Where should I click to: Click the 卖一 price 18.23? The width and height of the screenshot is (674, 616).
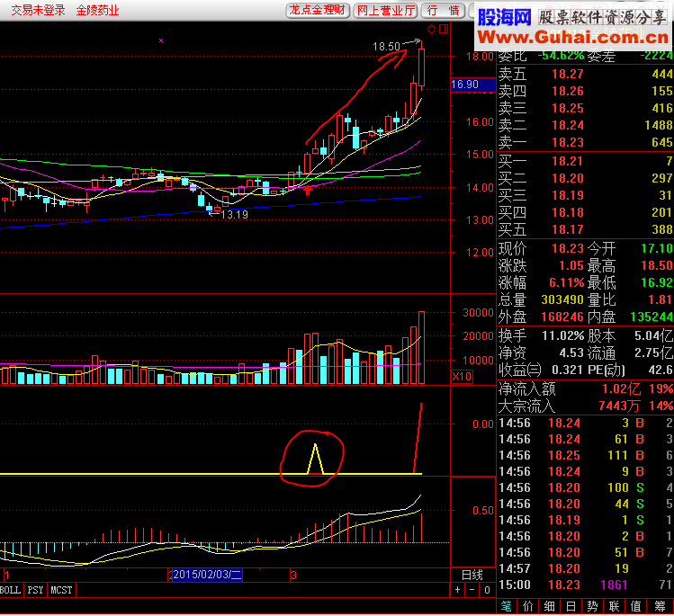568,142
